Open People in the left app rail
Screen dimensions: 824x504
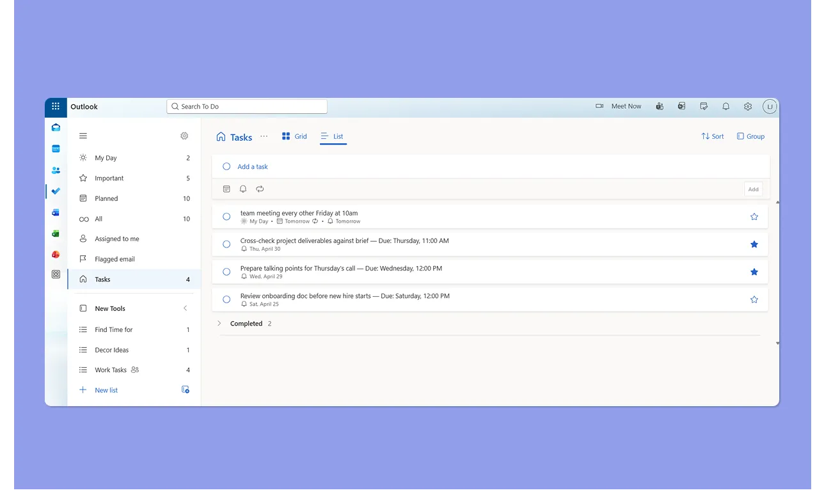point(56,170)
